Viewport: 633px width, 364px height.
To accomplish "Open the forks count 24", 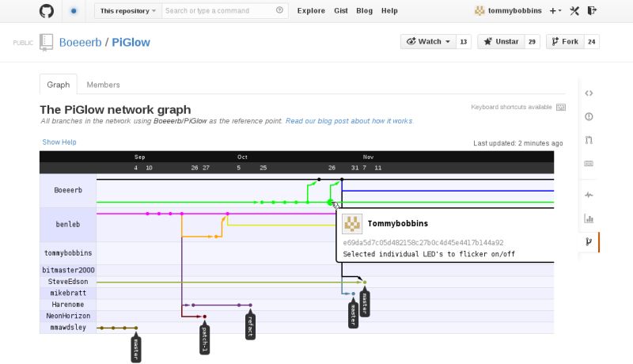I will click(x=591, y=42).
